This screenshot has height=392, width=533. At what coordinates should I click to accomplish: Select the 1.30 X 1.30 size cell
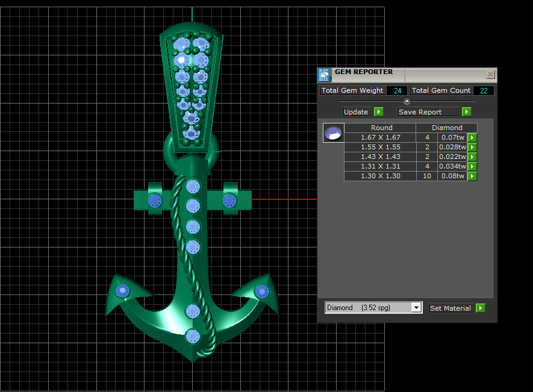point(381,176)
